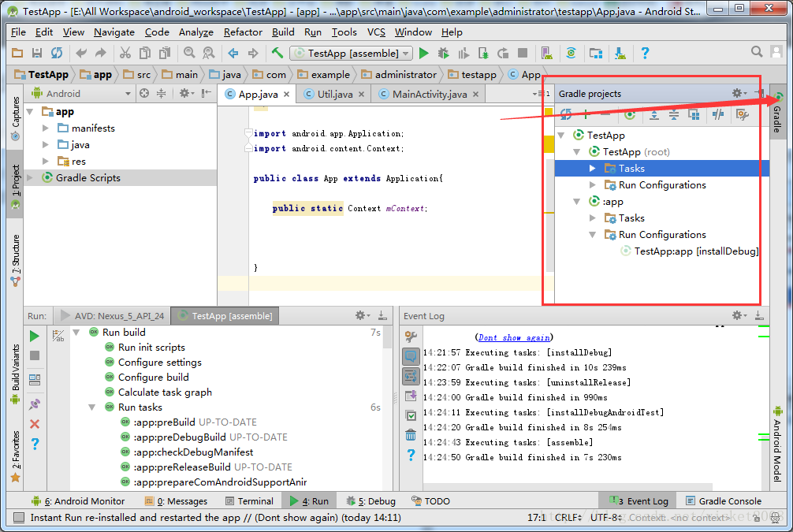The height and width of the screenshot is (532, 793).
Task: Toggle tasks view icon in Run panel
Action: click(x=58, y=335)
